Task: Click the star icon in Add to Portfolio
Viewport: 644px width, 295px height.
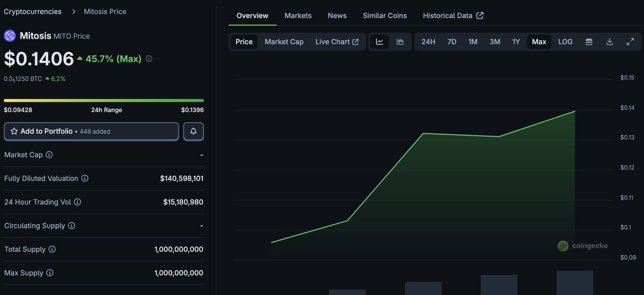Action: [x=14, y=131]
